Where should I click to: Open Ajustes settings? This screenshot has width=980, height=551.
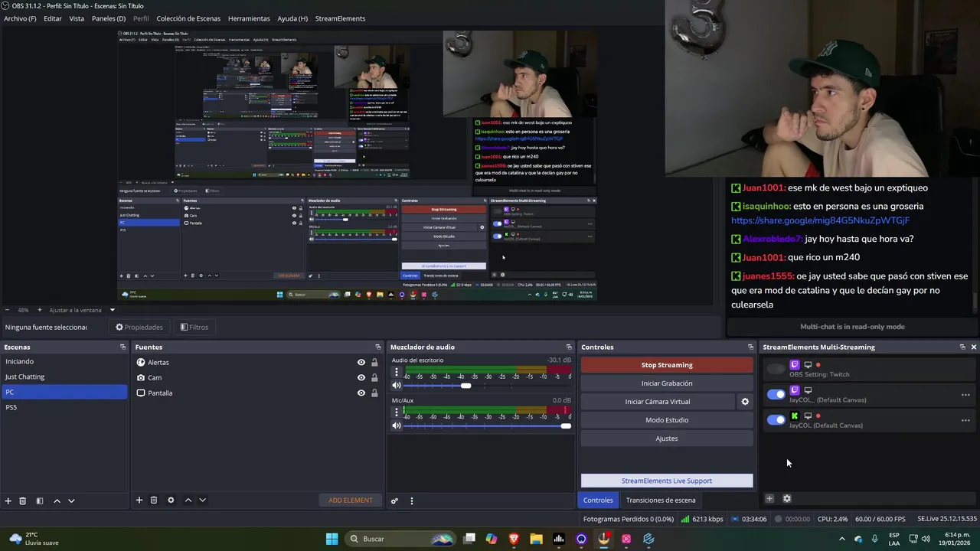[x=667, y=439]
